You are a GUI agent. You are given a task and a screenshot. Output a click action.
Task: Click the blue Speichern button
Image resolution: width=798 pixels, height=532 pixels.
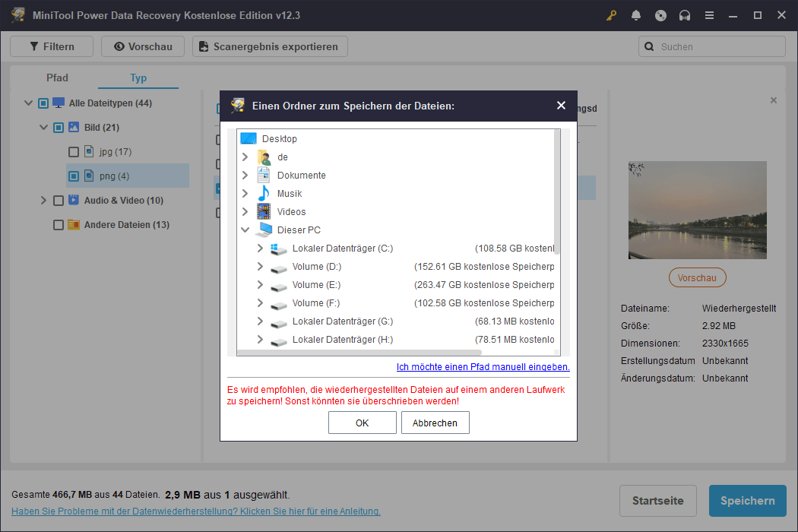(x=747, y=500)
